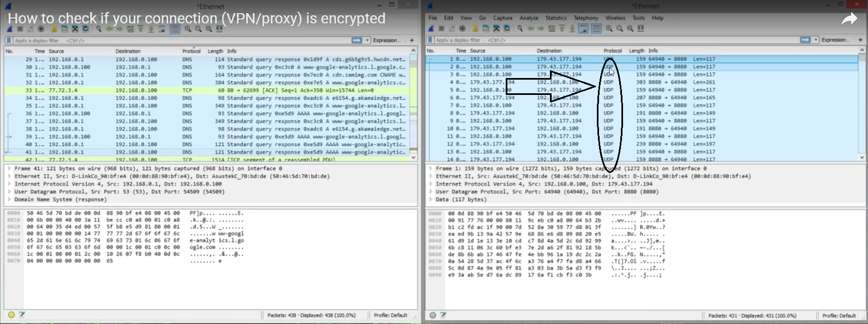Image resolution: width=868 pixels, height=324 pixels.
Task: Zoom in packet text in left window
Action: (188, 29)
